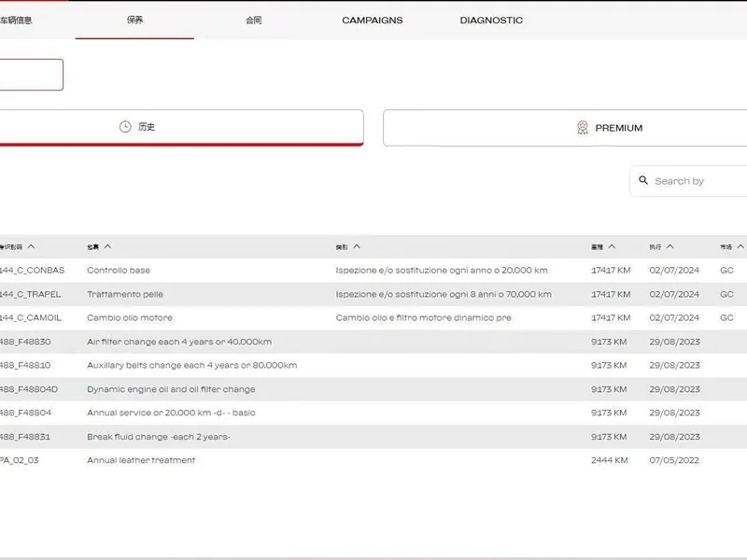The height and width of the screenshot is (560, 747).
Task: Select the 144_C_CONBAS code cell
Action: tap(32, 270)
